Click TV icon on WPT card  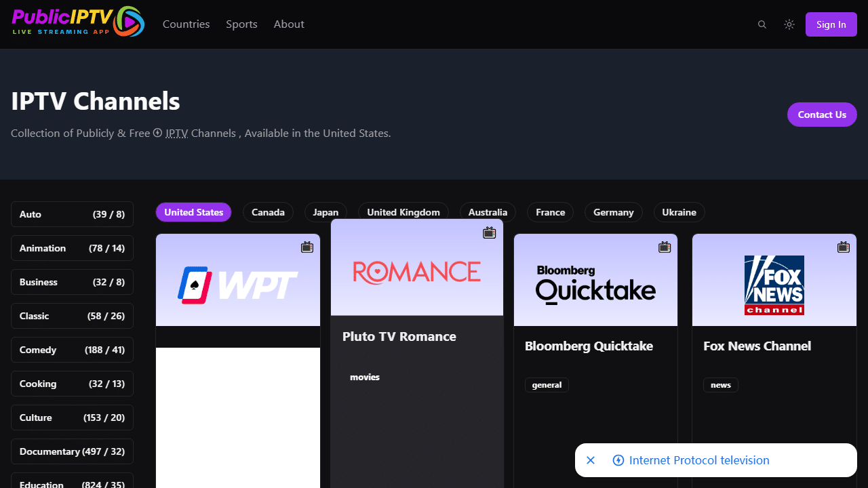pos(307,247)
